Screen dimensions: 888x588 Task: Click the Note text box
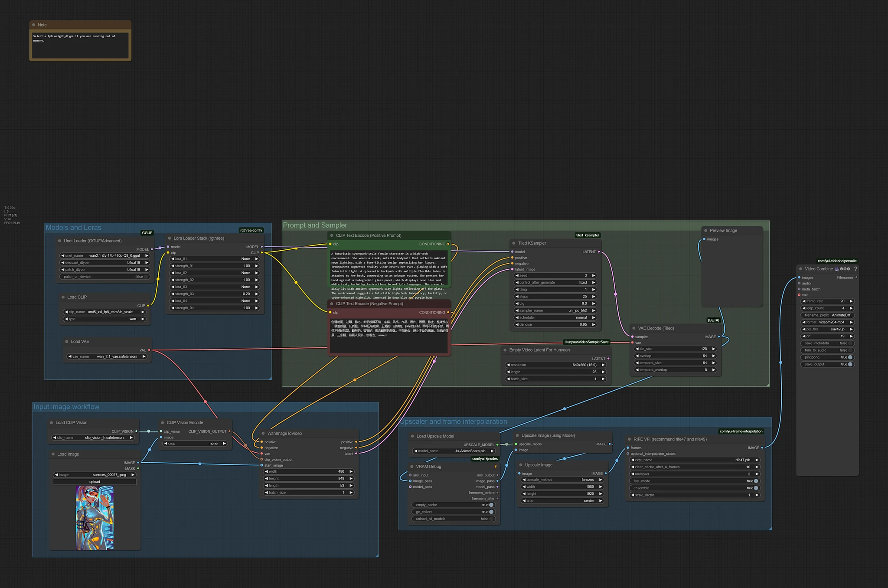[x=80, y=45]
